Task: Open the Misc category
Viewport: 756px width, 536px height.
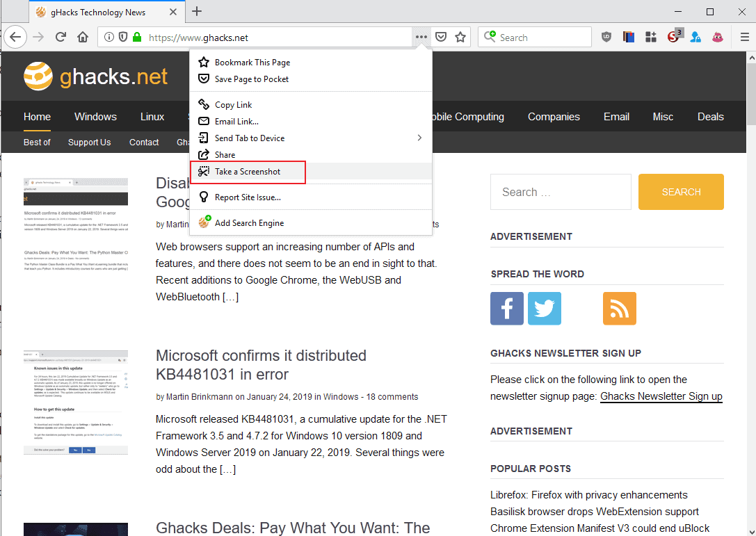Action: [x=663, y=117]
